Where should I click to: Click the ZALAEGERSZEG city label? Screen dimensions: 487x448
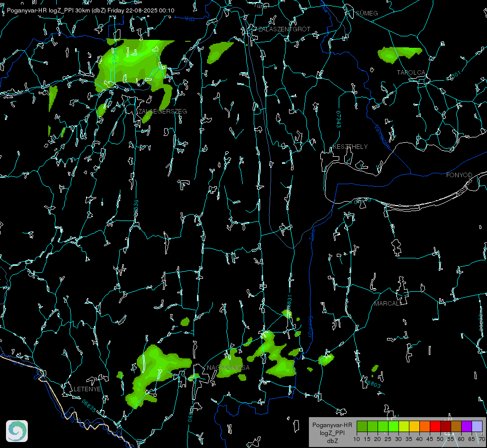tap(163, 111)
